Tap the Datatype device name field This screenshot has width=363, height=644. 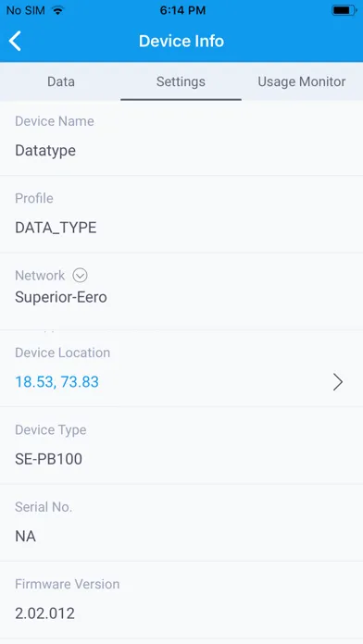(181, 139)
